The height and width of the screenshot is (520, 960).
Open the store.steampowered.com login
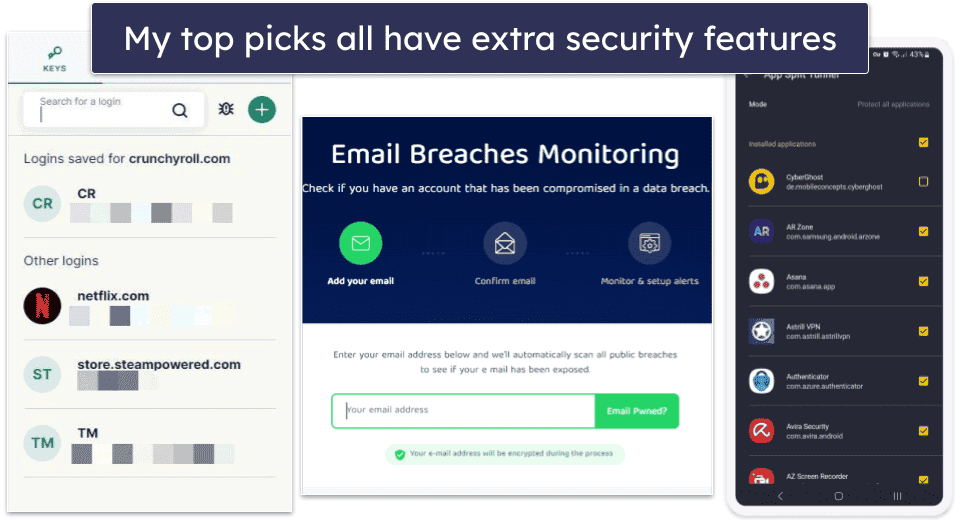(150, 374)
